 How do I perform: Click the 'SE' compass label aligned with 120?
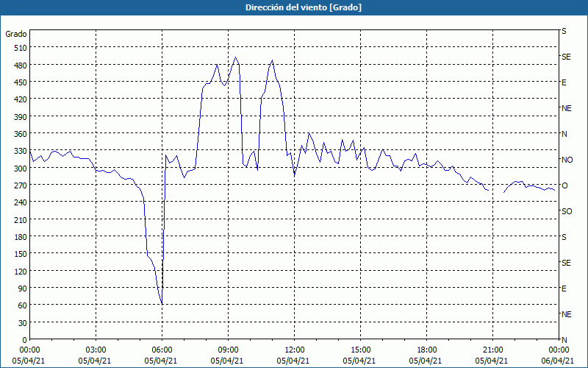(x=566, y=263)
